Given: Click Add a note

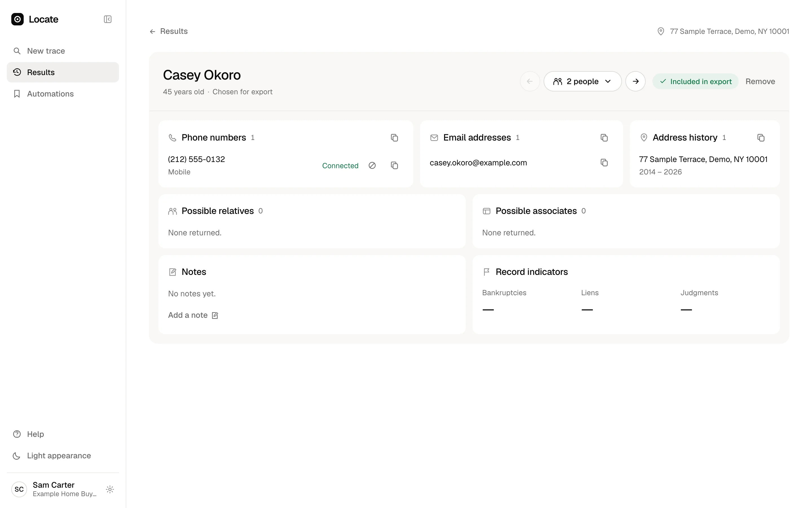Looking at the screenshot, I should (193, 315).
